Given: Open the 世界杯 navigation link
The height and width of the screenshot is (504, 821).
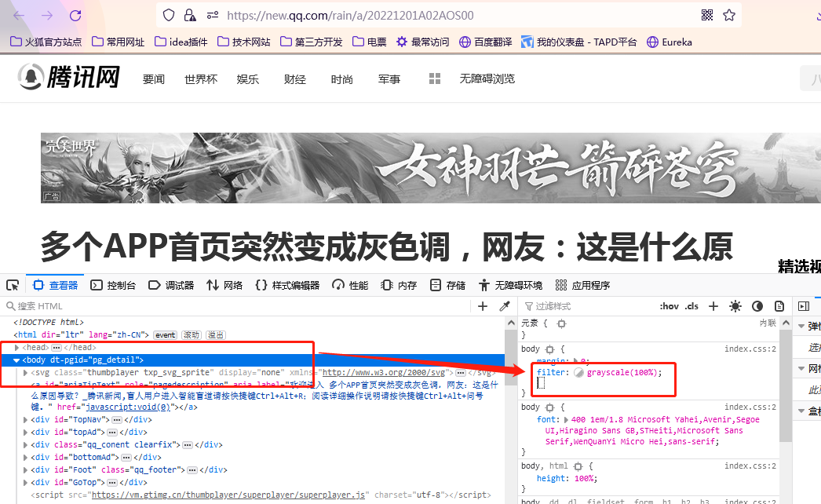Looking at the screenshot, I should click(x=201, y=79).
